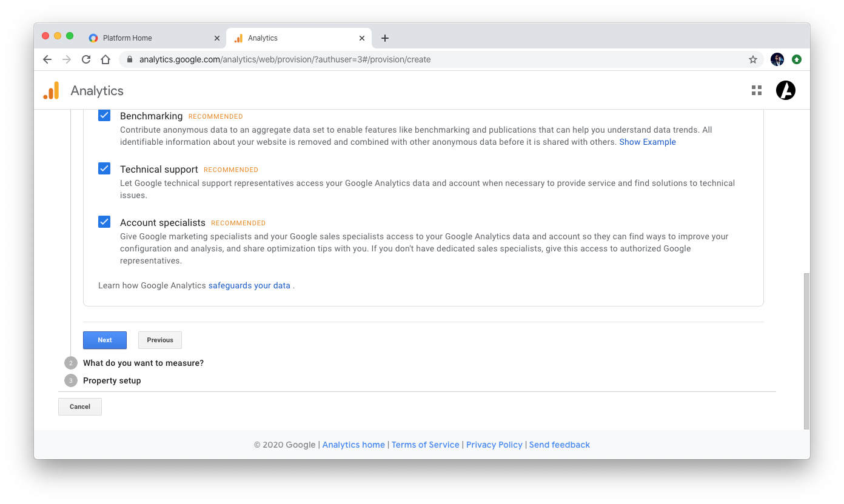Click the browser forward arrow
The image size is (844, 504).
pos(67,59)
